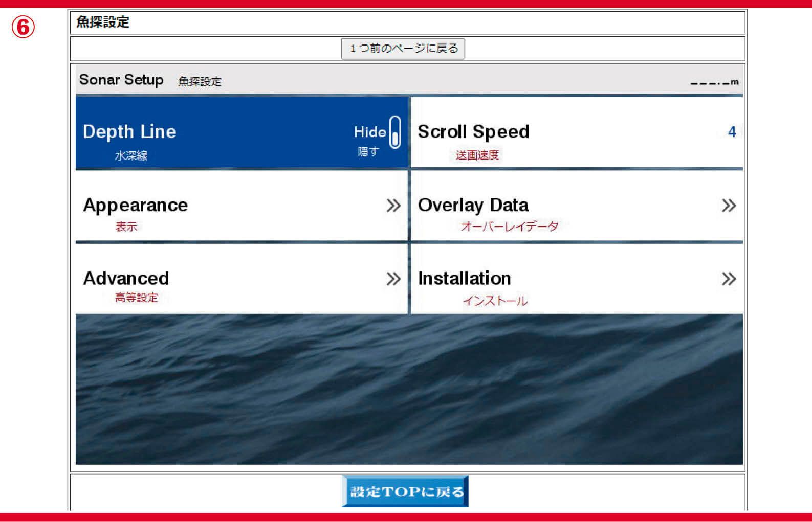Image resolution: width=812 pixels, height=522 pixels.
Task: Select the Scroll Speed value 4
Action: [732, 132]
